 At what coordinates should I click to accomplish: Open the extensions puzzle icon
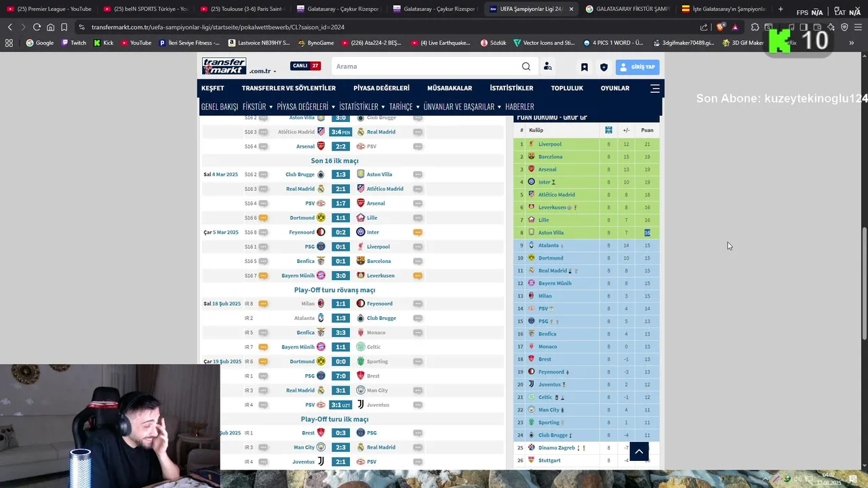755,27
